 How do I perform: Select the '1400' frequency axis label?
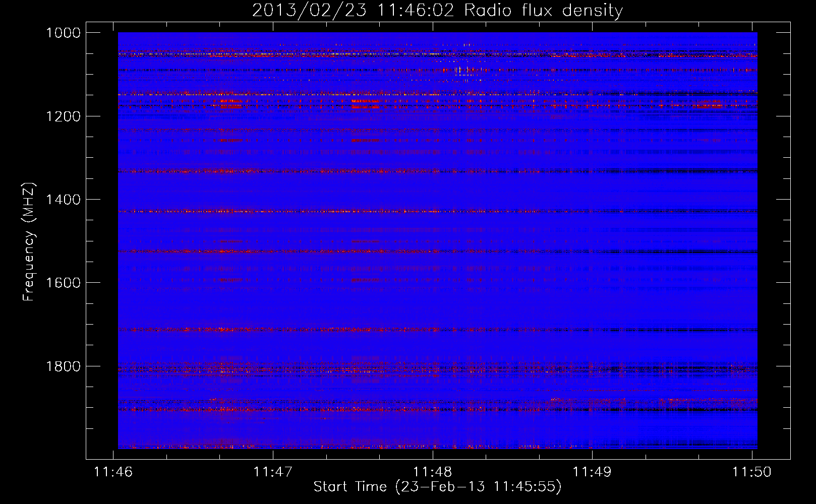tap(63, 200)
